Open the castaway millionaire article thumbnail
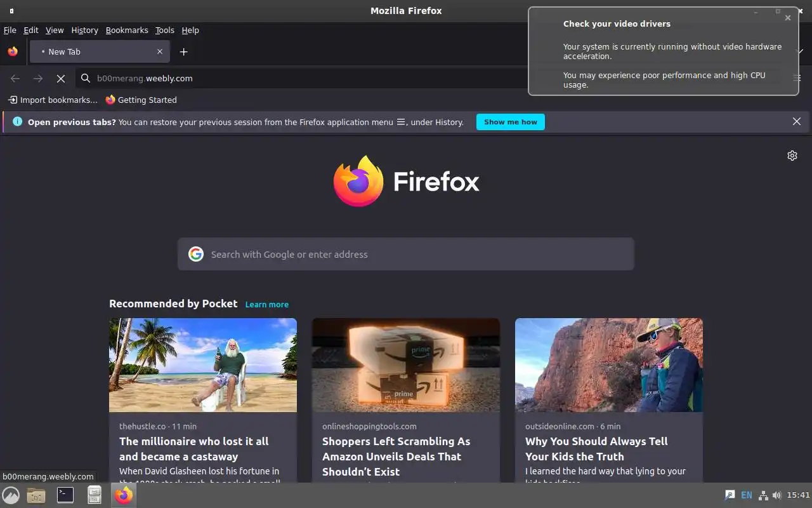The height and width of the screenshot is (508, 812). (203, 365)
